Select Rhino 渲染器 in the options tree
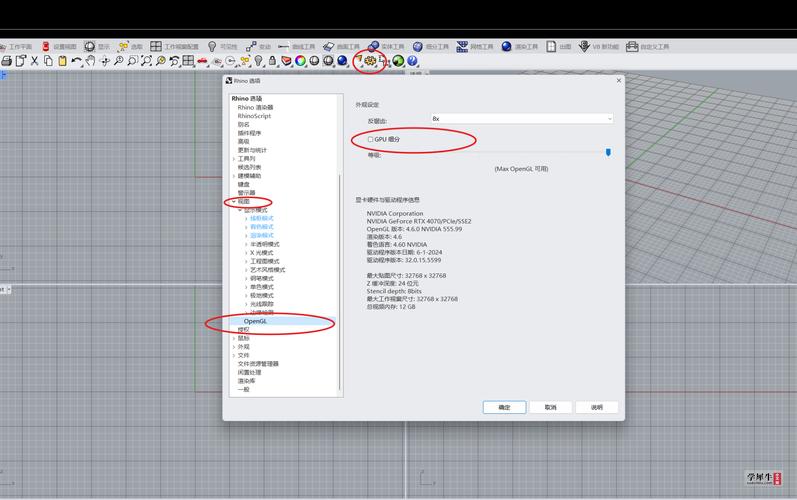Viewport: 797px width, 500px height. [x=255, y=107]
